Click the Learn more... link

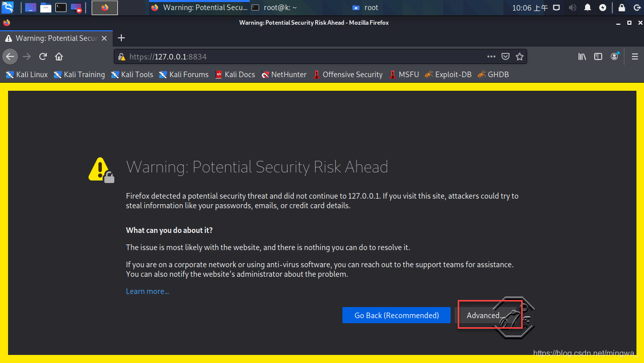(148, 291)
